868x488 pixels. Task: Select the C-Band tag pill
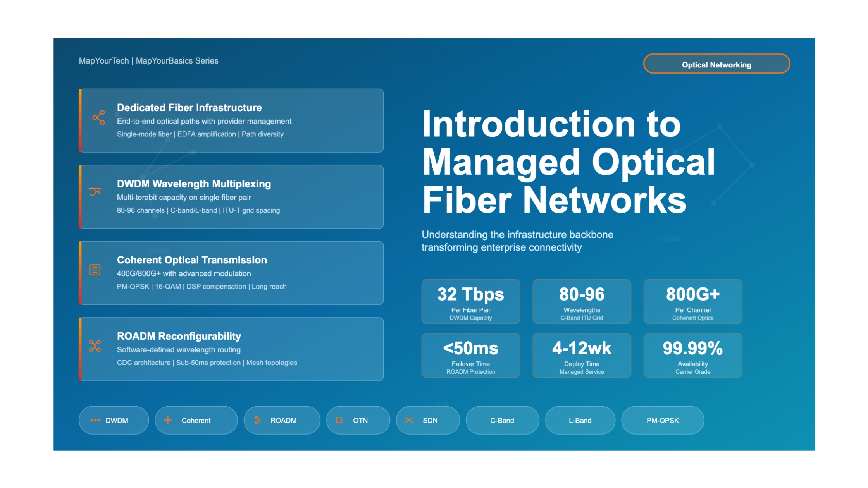click(x=502, y=421)
